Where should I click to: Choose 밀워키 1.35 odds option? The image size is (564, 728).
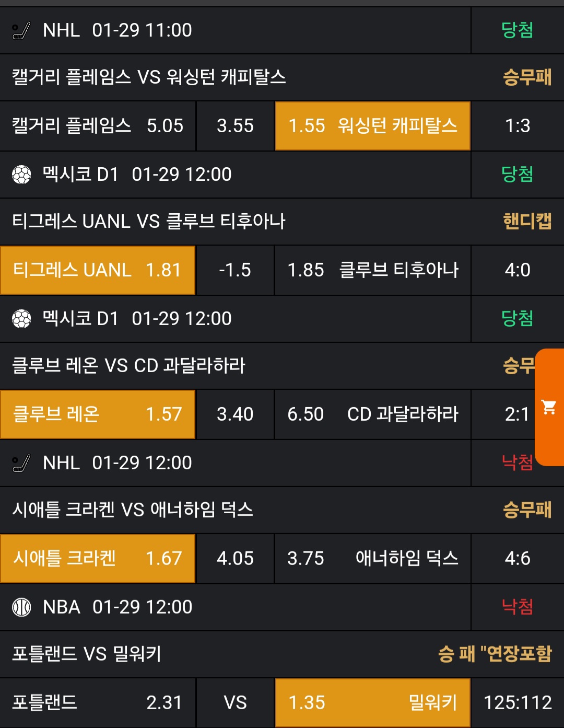(x=372, y=703)
